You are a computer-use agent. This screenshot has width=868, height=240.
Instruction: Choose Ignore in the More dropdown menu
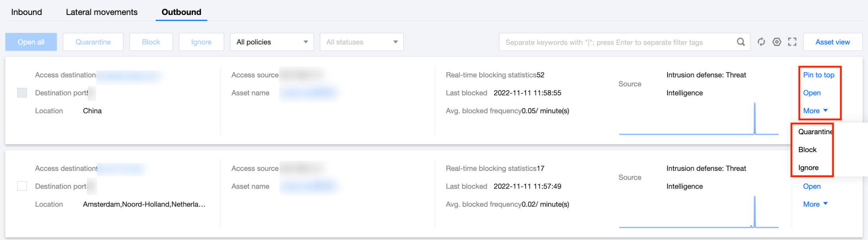[x=808, y=168]
